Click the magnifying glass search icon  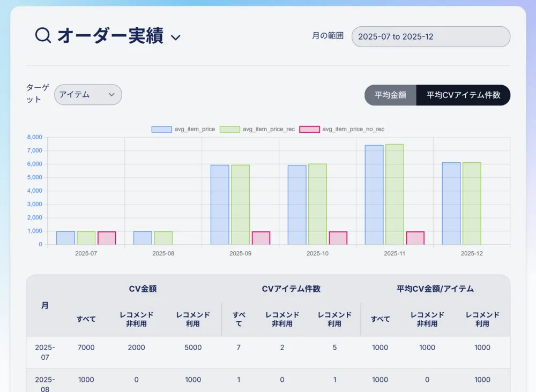click(43, 35)
